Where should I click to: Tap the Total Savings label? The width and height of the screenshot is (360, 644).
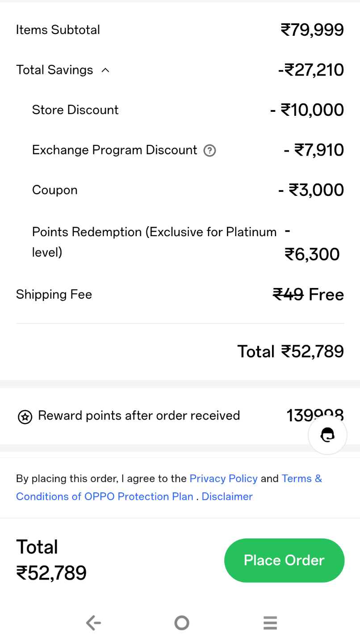(x=54, y=70)
